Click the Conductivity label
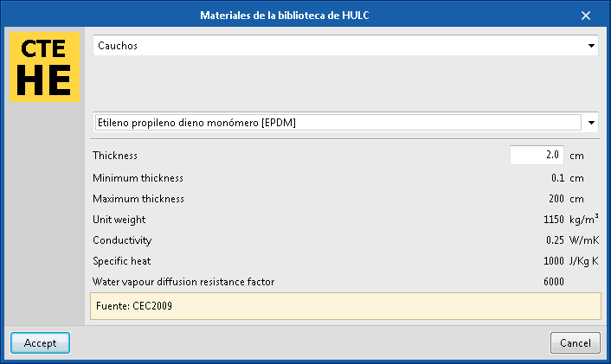Image resolution: width=611 pixels, height=364 pixels. coord(122,240)
